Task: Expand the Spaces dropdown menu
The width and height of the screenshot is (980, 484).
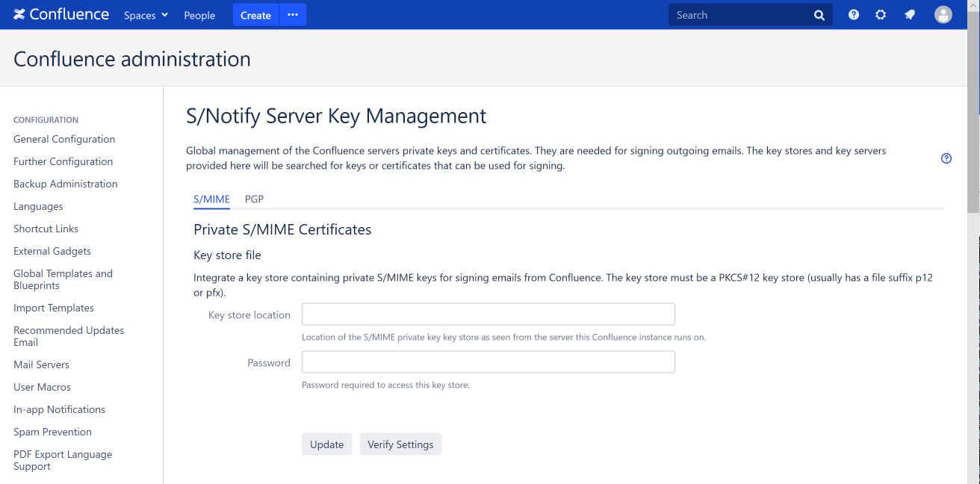Action: 146,15
